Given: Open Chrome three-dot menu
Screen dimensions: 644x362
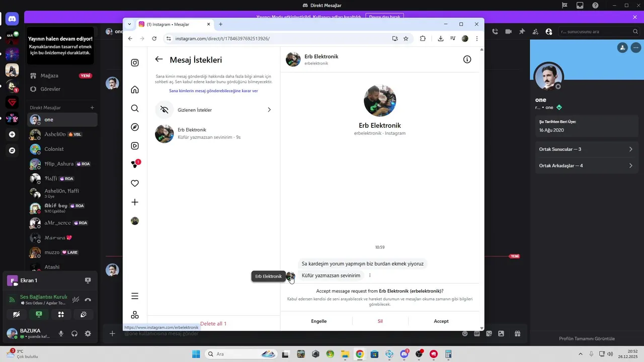Looking at the screenshot, I should coord(476,38).
